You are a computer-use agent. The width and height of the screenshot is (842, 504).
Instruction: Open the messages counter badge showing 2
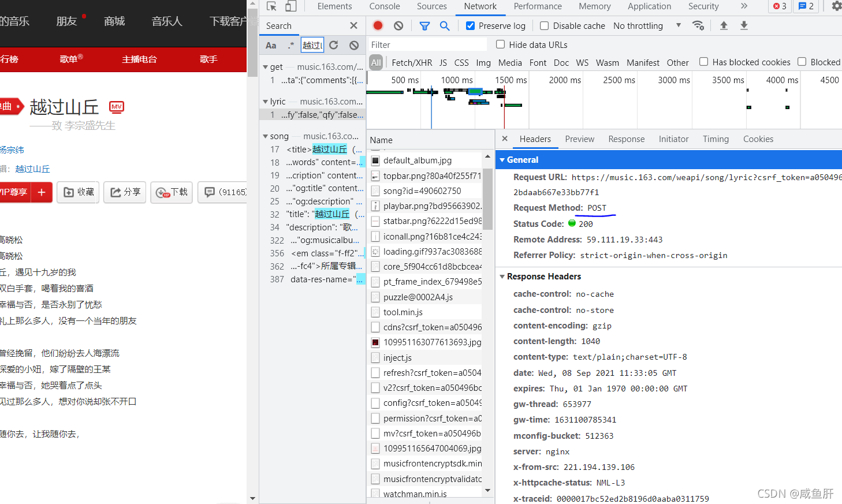point(806,6)
